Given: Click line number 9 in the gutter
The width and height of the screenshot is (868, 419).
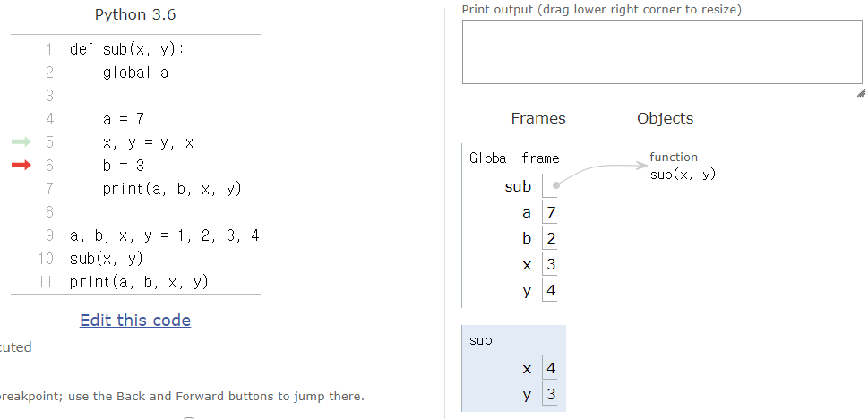Looking at the screenshot, I should click(x=49, y=235).
